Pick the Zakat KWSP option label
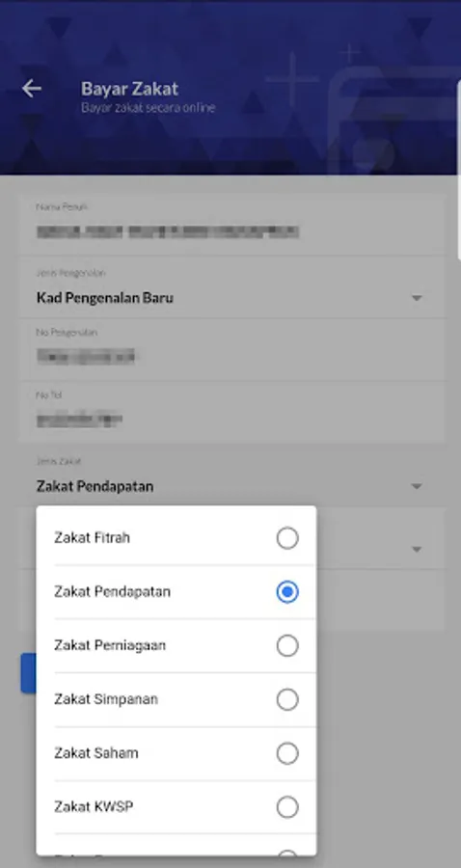Screen dimensions: 461x868 (94, 806)
